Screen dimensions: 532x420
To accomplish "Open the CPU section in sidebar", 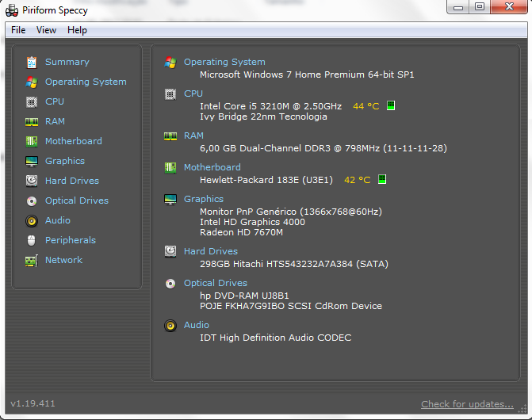I will 55,101.
